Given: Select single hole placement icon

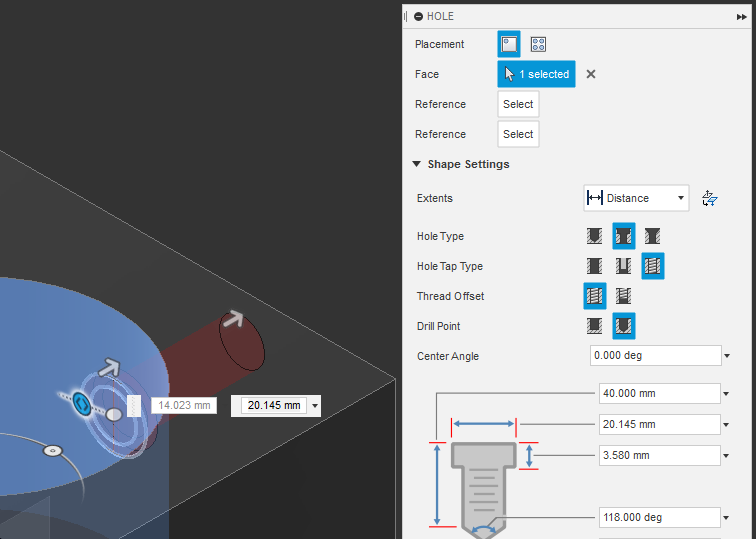Looking at the screenshot, I should (x=509, y=44).
